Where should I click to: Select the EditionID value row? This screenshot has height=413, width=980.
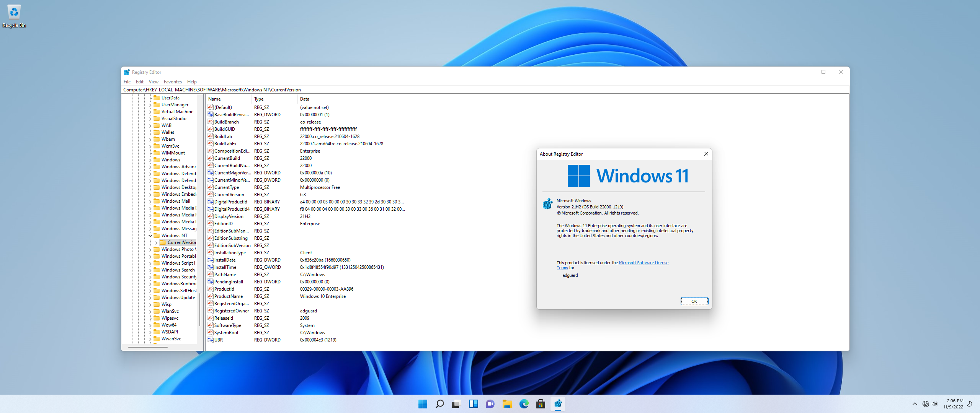tap(306, 223)
